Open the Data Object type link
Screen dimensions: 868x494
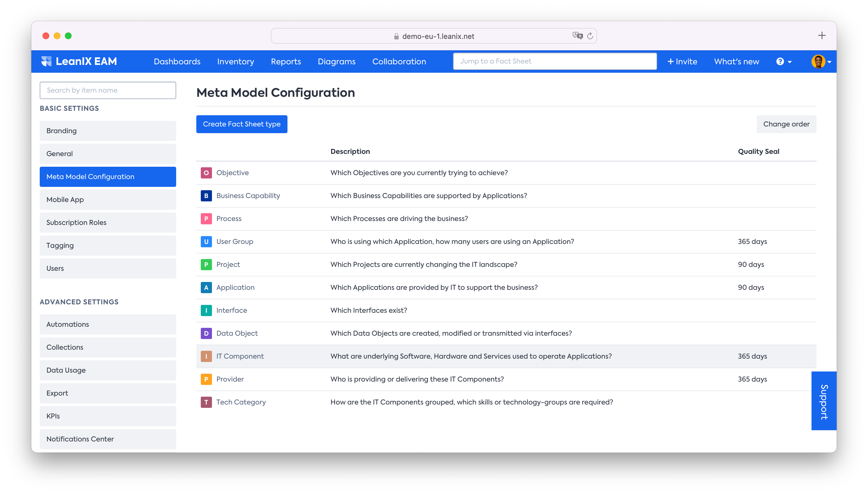237,333
